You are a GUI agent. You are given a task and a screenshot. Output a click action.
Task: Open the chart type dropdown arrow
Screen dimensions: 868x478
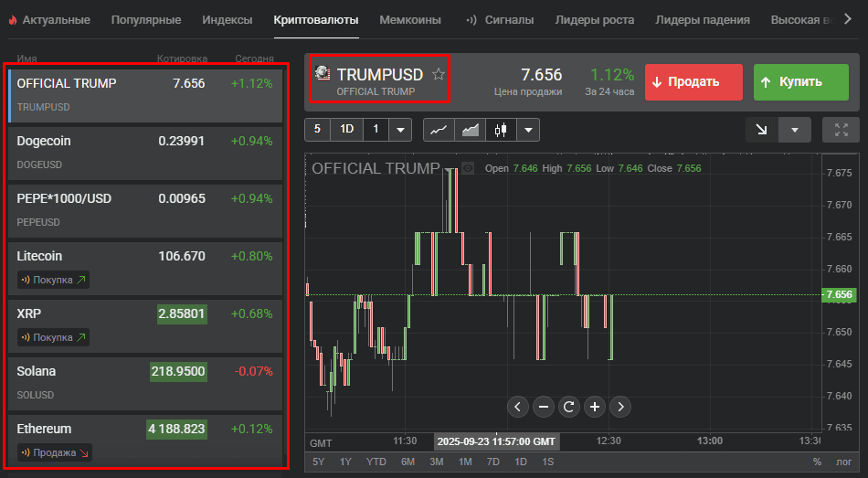click(x=528, y=130)
